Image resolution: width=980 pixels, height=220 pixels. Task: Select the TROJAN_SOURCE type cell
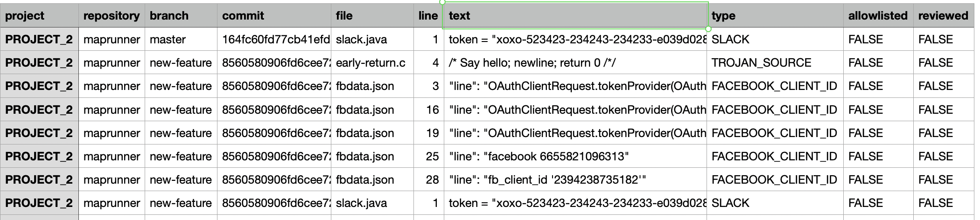point(775,63)
